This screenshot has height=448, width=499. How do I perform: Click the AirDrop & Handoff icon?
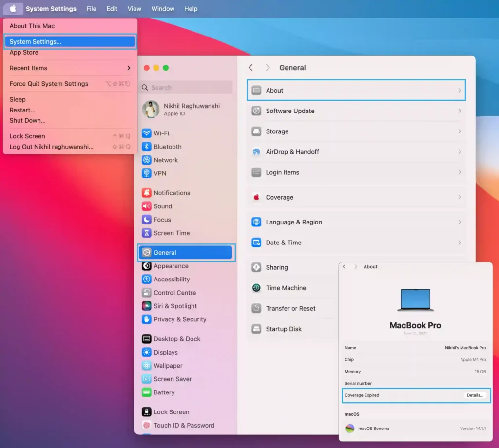pos(256,152)
